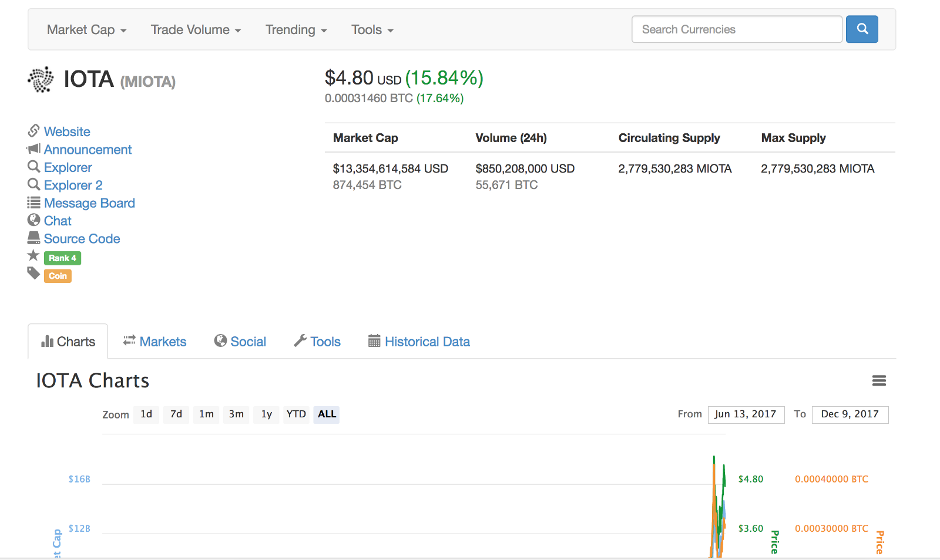
Task: Click the orange Coin tag badge
Action: click(x=58, y=276)
